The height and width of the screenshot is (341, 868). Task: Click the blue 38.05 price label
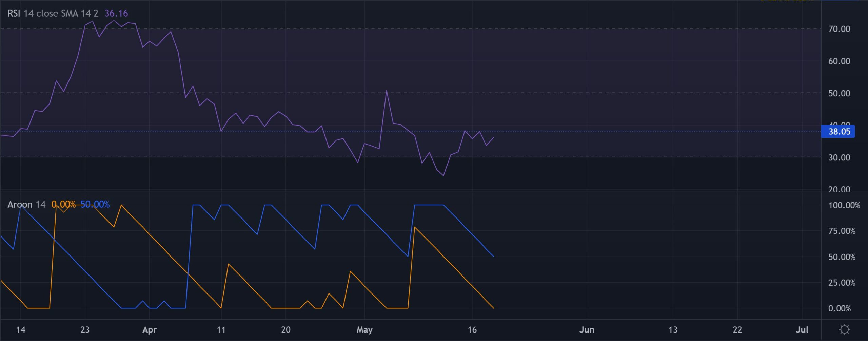pyautogui.click(x=839, y=132)
